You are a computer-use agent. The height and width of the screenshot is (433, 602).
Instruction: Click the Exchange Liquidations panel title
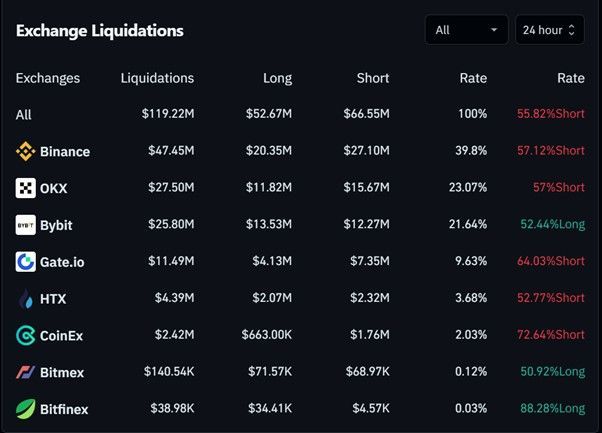[100, 31]
